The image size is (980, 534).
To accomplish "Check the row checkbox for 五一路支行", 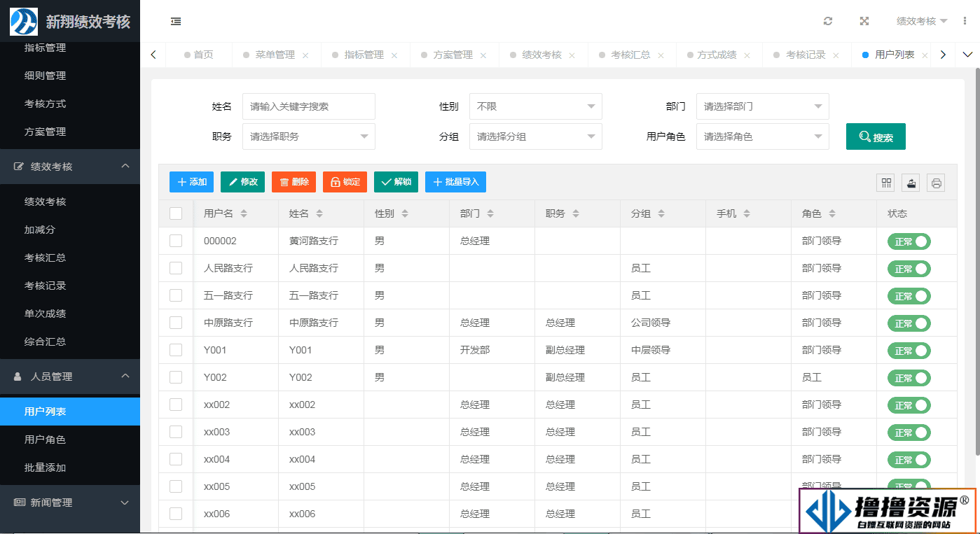I will coord(176,295).
